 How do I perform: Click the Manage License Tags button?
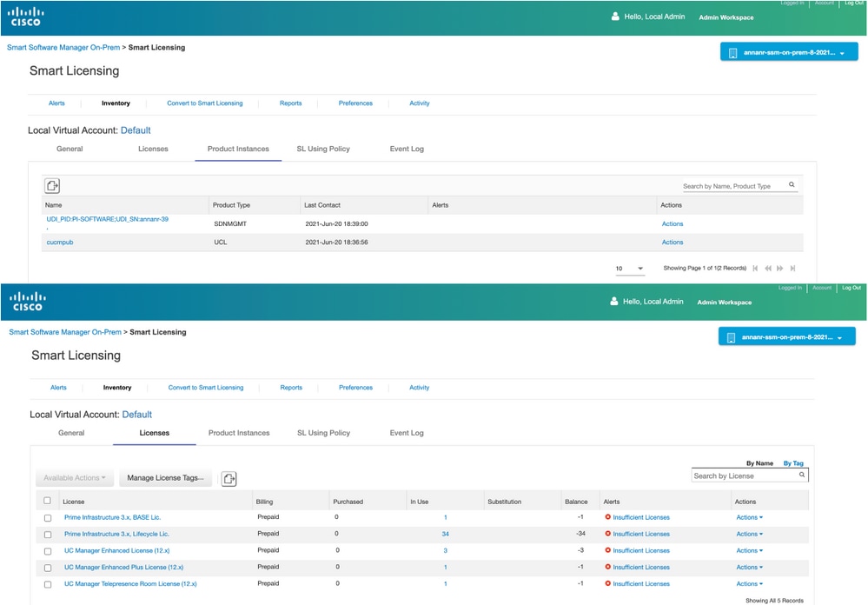coord(165,478)
